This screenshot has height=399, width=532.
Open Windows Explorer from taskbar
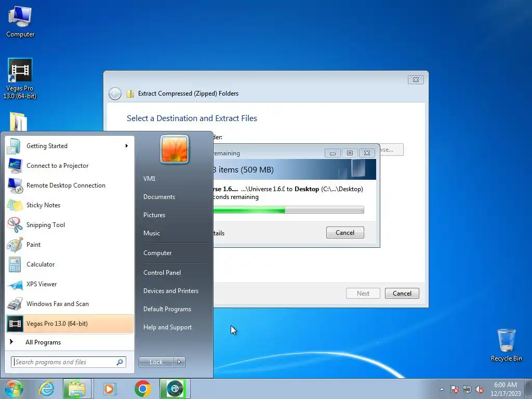point(77,389)
